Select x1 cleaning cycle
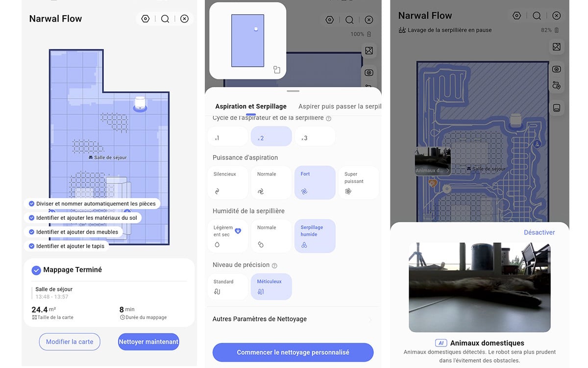 click(x=228, y=136)
